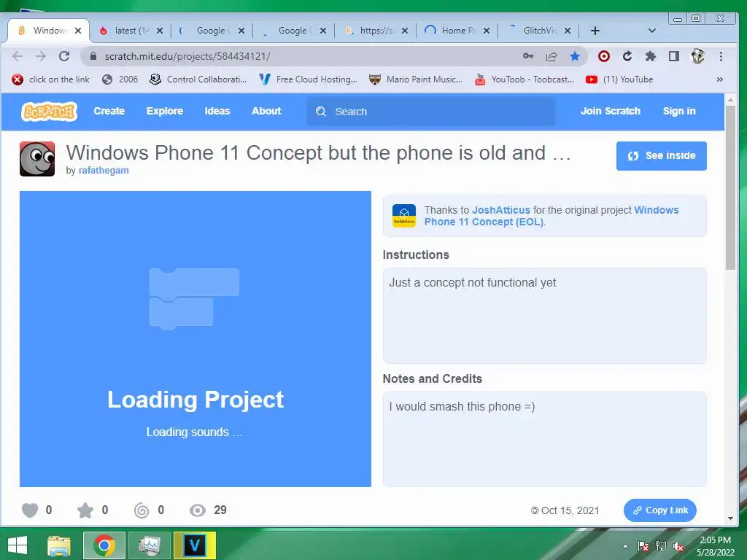Click the magnifier search icon

point(321,112)
